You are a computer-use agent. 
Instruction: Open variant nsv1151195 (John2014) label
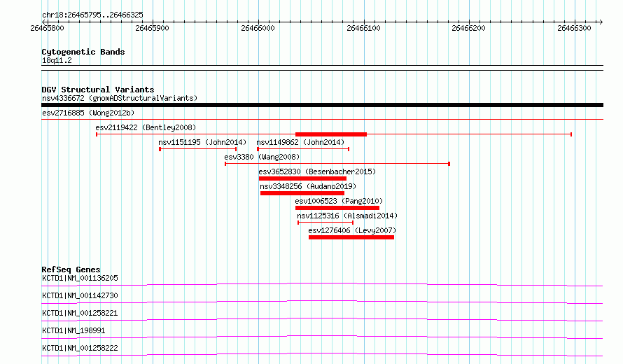pos(202,142)
